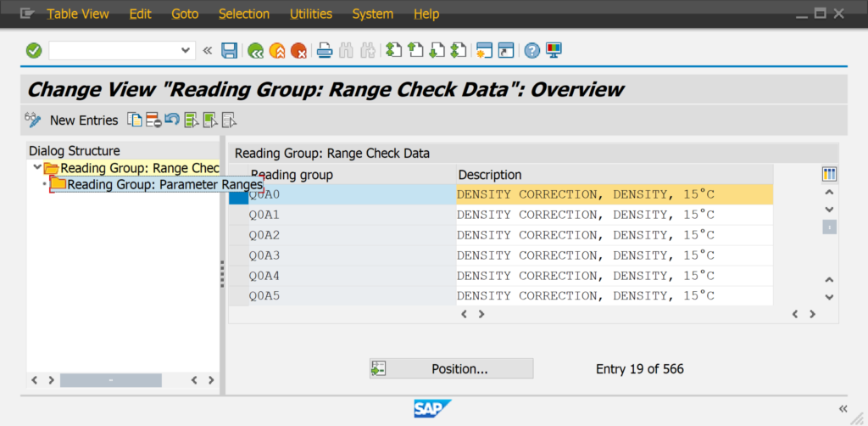This screenshot has height=426, width=868.
Task: Edit the Description field of row Q0A2
Action: pyautogui.click(x=615, y=235)
